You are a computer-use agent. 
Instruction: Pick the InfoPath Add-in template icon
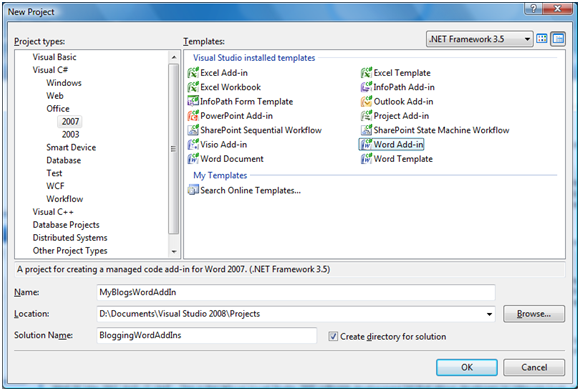[366, 87]
